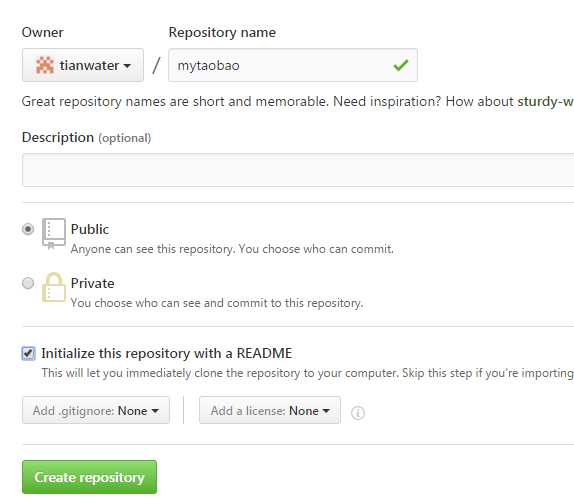This screenshot has height=499, width=574.
Task: Expand the Add .gitignore dropdown
Action: tap(96, 410)
